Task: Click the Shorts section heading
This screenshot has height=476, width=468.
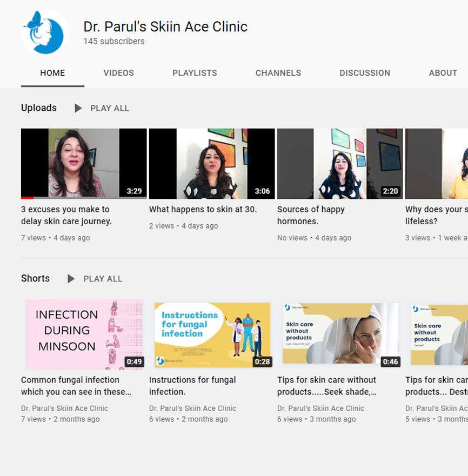Action: tap(35, 279)
